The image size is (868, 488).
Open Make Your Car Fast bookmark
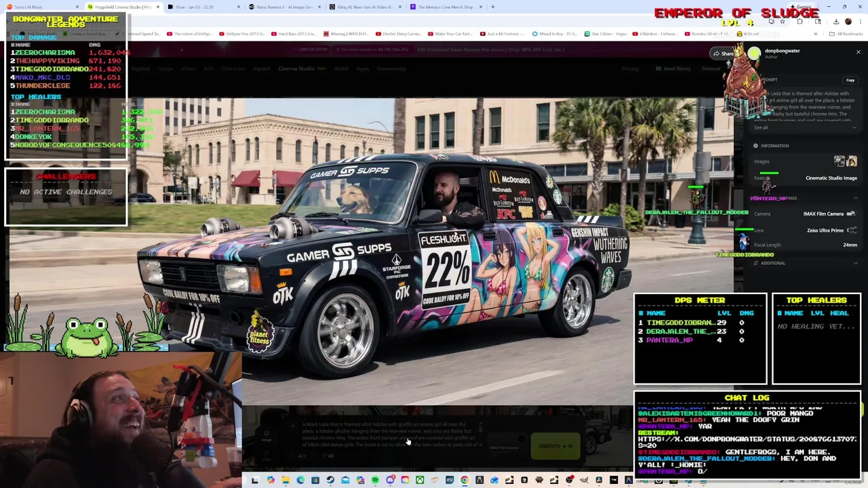tap(450, 34)
